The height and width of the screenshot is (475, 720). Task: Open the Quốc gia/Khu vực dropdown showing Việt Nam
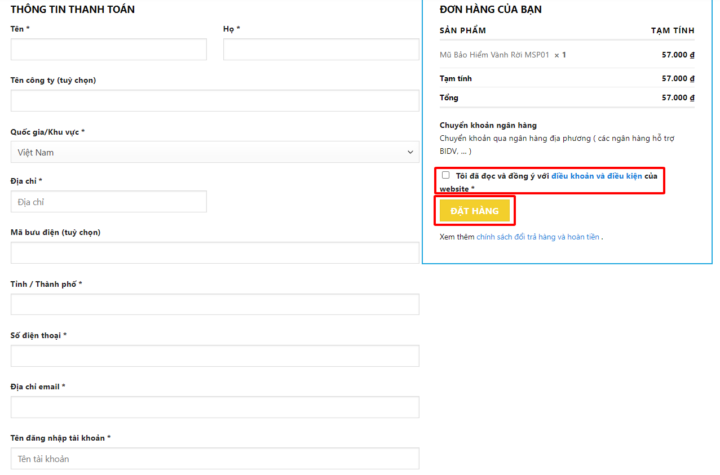tap(215, 152)
